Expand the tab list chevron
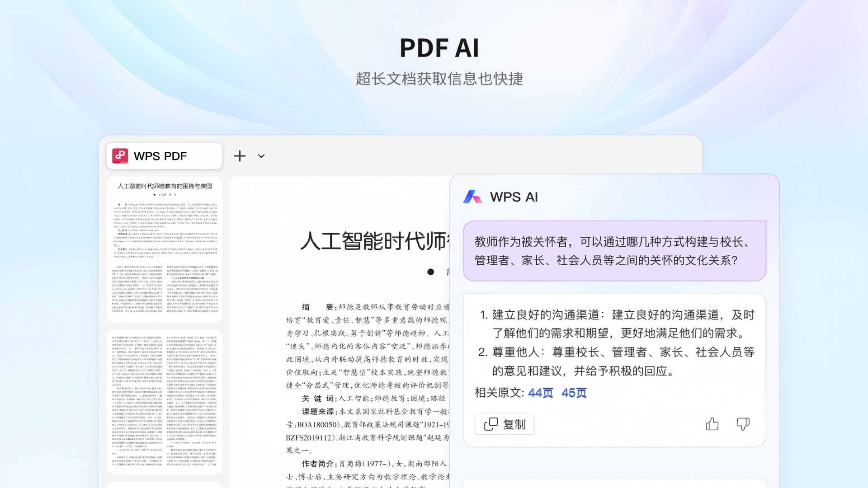The height and width of the screenshot is (488, 868). pyautogui.click(x=261, y=156)
